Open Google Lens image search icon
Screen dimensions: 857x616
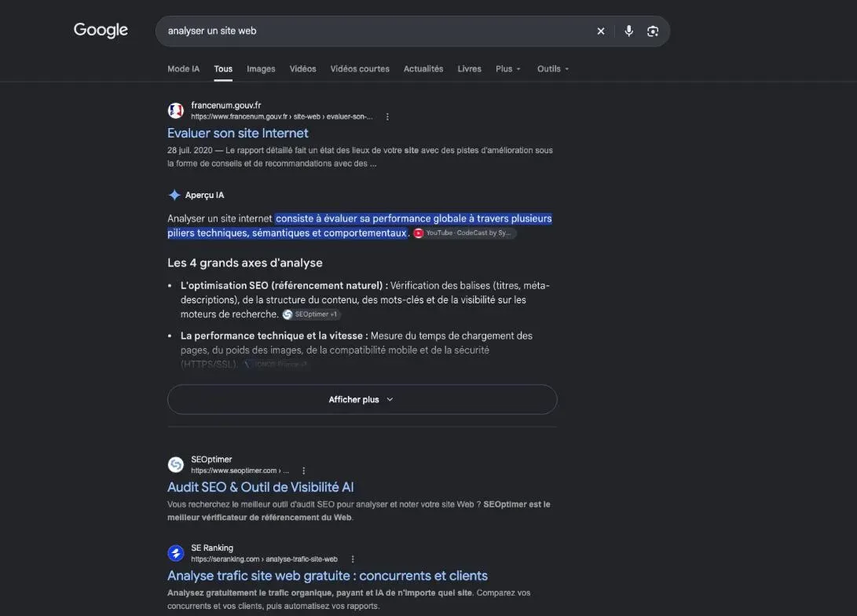653,31
